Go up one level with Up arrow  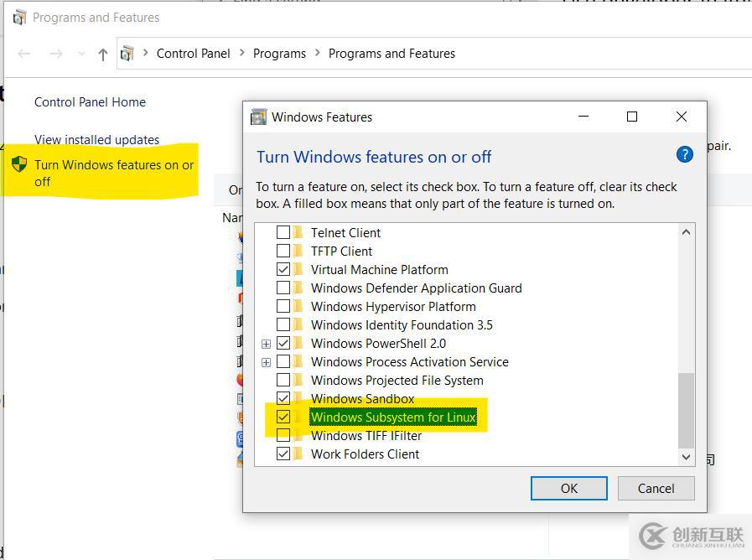(102, 54)
